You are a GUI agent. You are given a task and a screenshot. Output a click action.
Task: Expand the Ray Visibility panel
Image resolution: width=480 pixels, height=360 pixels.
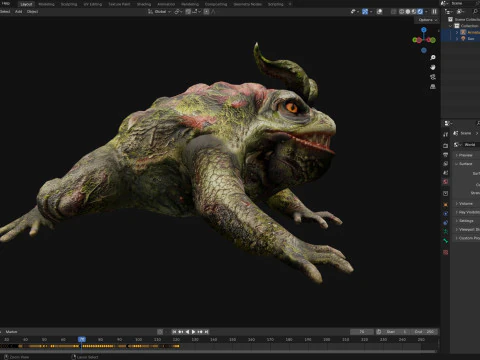[467, 212]
